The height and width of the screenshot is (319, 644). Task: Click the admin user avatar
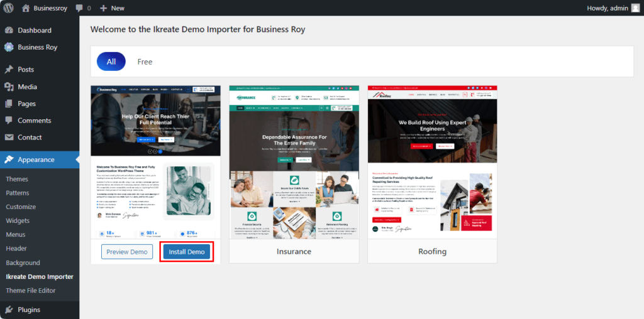[x=635, y=8]
